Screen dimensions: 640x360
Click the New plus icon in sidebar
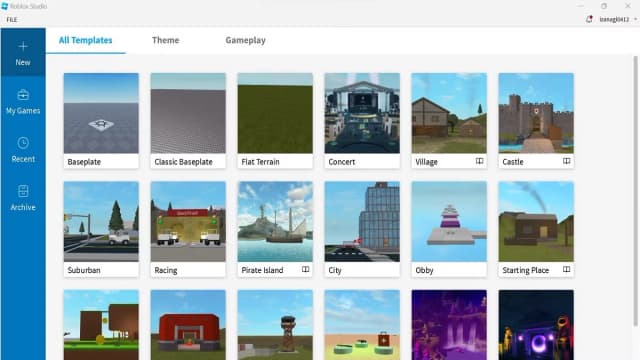pos(23,46)
